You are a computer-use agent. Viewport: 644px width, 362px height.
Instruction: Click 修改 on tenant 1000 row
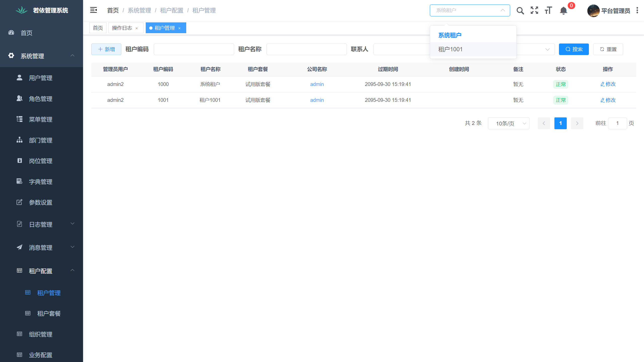608,84
